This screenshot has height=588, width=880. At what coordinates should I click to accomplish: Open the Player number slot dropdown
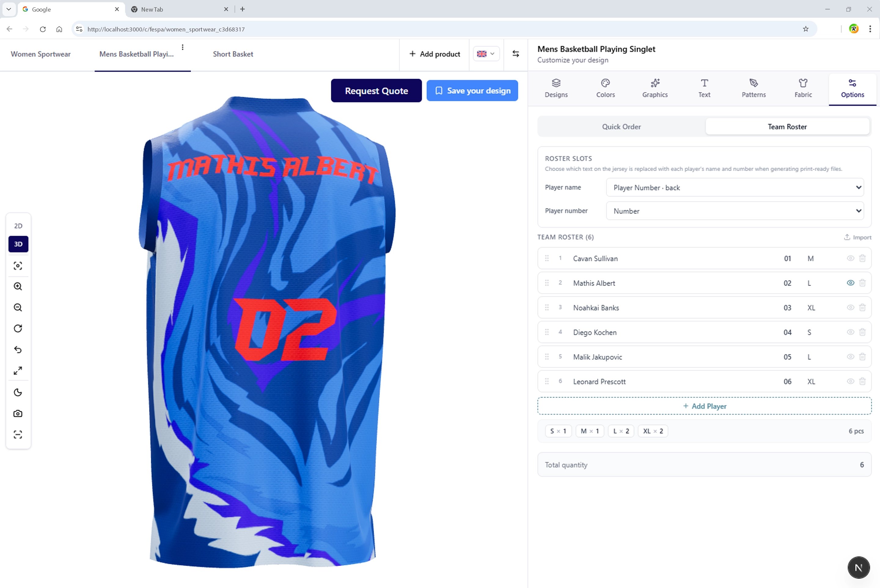pyautogui.click(x=735, y=211)
